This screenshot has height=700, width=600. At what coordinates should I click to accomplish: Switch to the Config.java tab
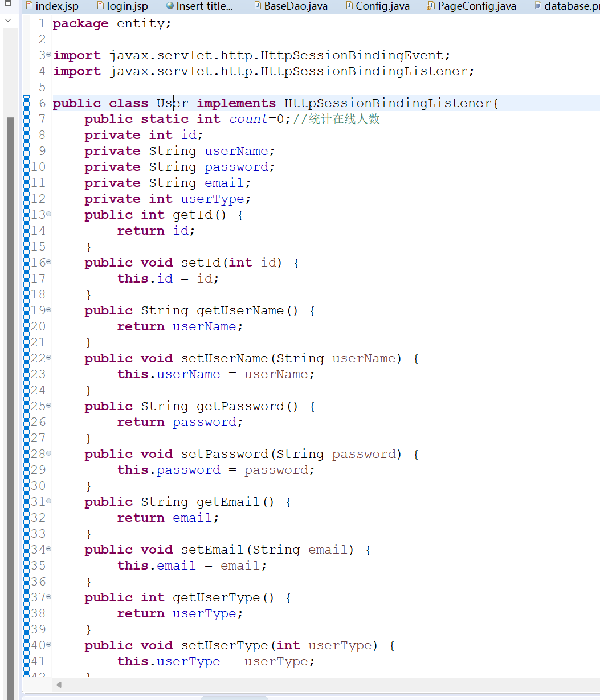pyautogui.click(x=378, y=6)
